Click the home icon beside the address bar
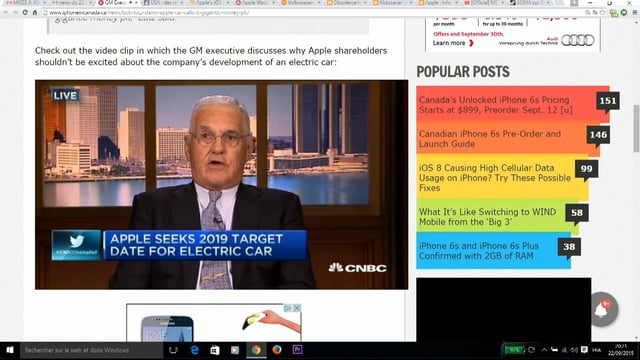Screen dimensions: 640x360 [x=35, y=13]
